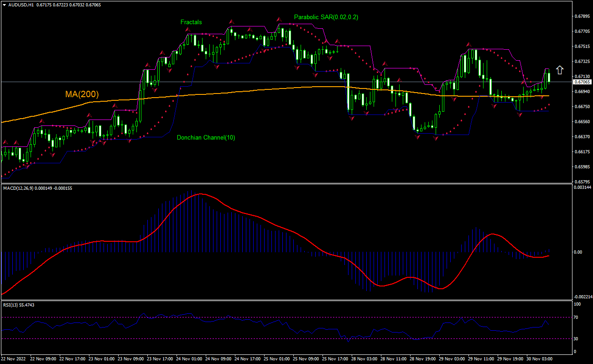Click the current price tag 0.67065

(582, 82)
